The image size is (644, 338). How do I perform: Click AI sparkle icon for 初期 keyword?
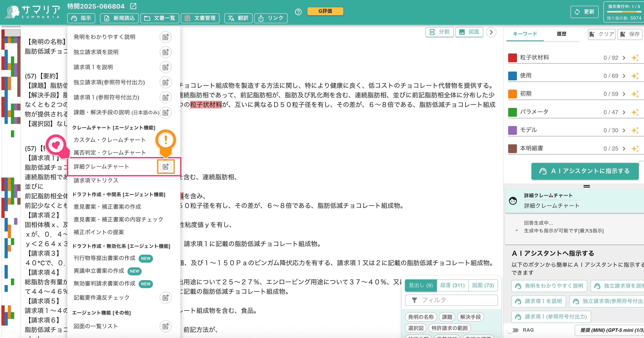(x=635, y=94)
